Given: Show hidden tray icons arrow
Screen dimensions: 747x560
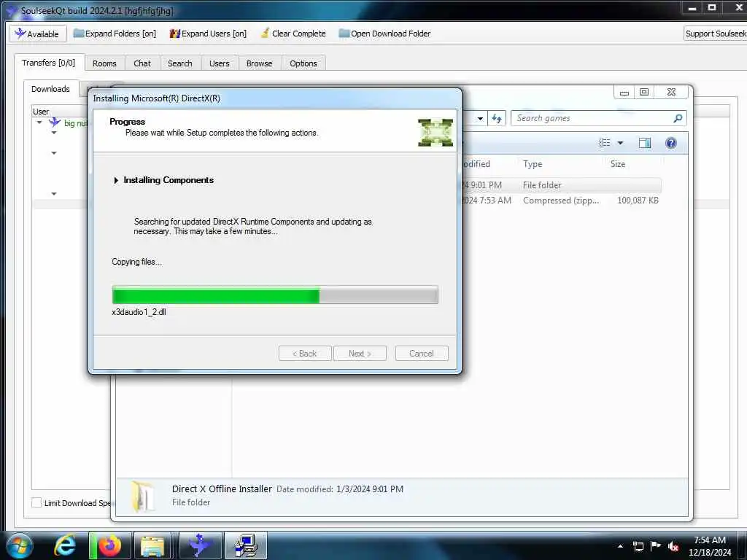Looking at the screenshot, I should (620, 546).
